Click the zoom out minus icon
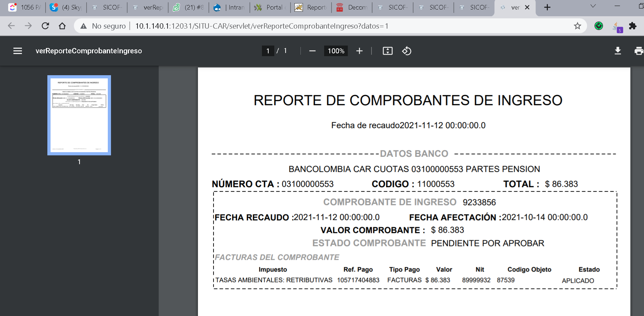The width and height of the screenshot is (644, 316). (312, 51)
